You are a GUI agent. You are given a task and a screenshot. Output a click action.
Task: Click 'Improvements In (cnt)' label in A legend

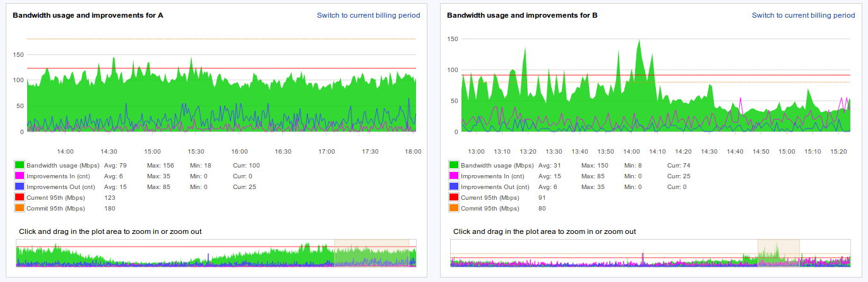(x=57, y=176)
